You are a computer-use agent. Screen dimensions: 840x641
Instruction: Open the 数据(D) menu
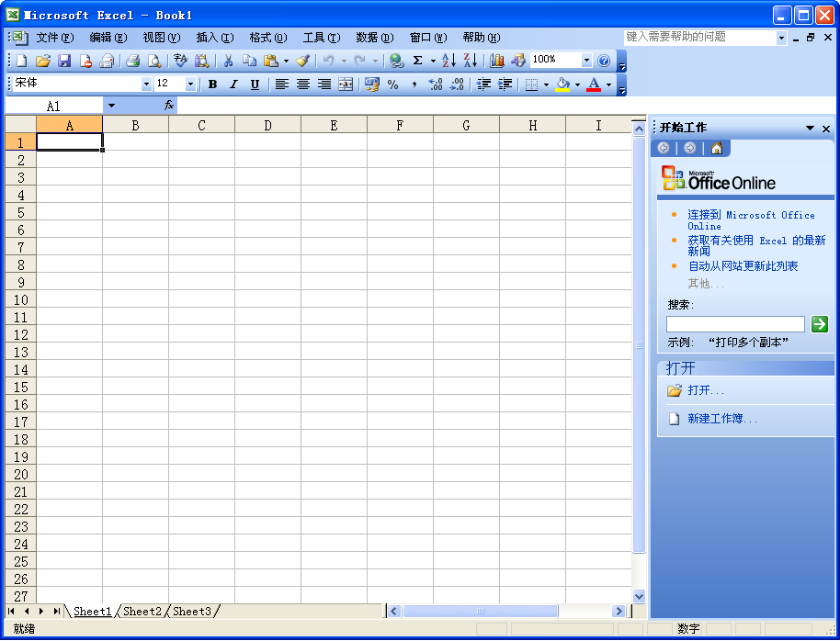tap(375, 38)
